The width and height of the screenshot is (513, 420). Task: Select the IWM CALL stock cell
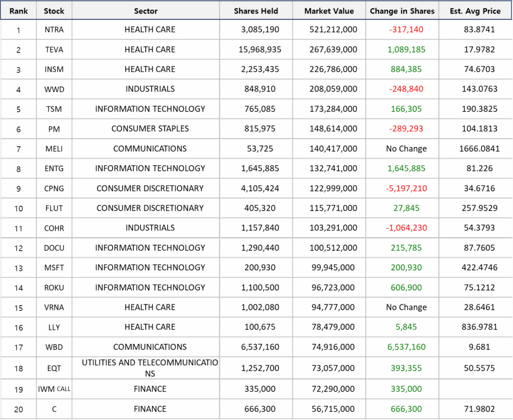coord(54,389)
